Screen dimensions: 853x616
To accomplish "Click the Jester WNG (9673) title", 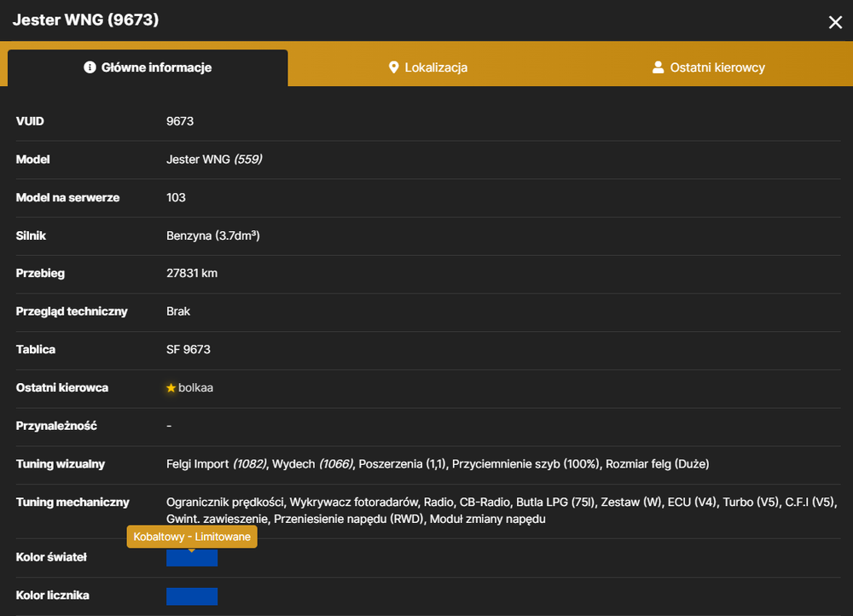I will 86,20.
